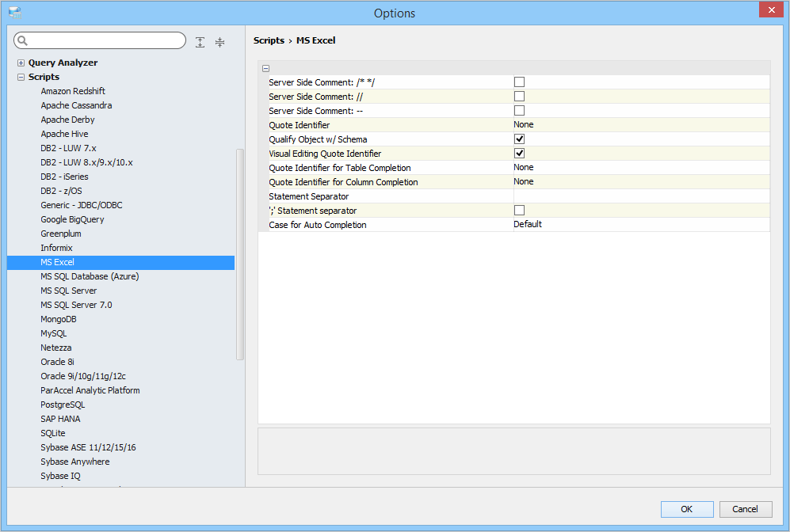Click the Collapse All tree icon

click(x=219, y=42)
